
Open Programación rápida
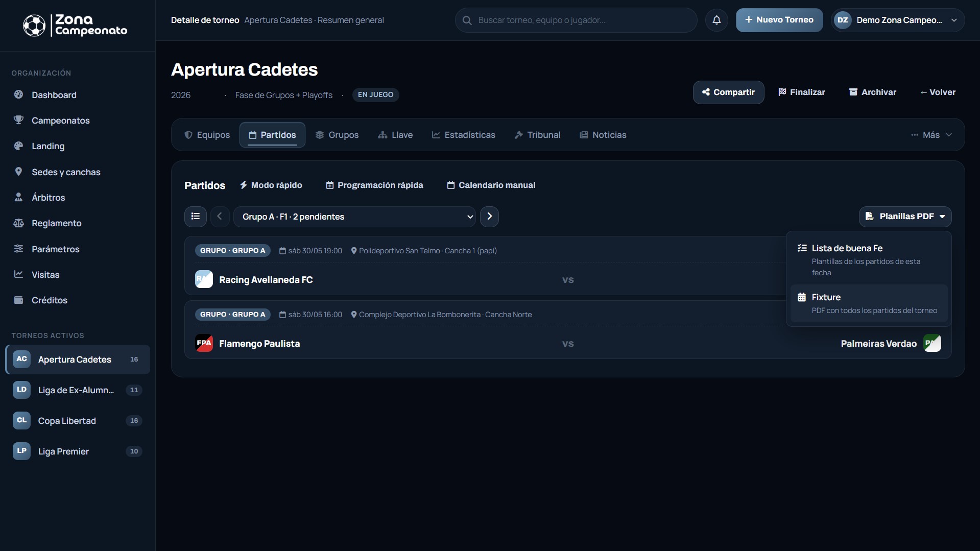tap(375, 185)
